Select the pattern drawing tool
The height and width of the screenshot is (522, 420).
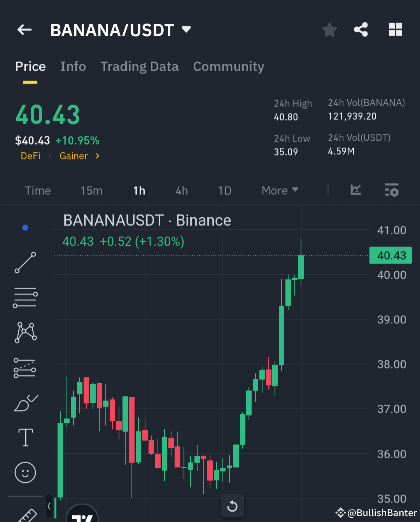tap(25, 332)
